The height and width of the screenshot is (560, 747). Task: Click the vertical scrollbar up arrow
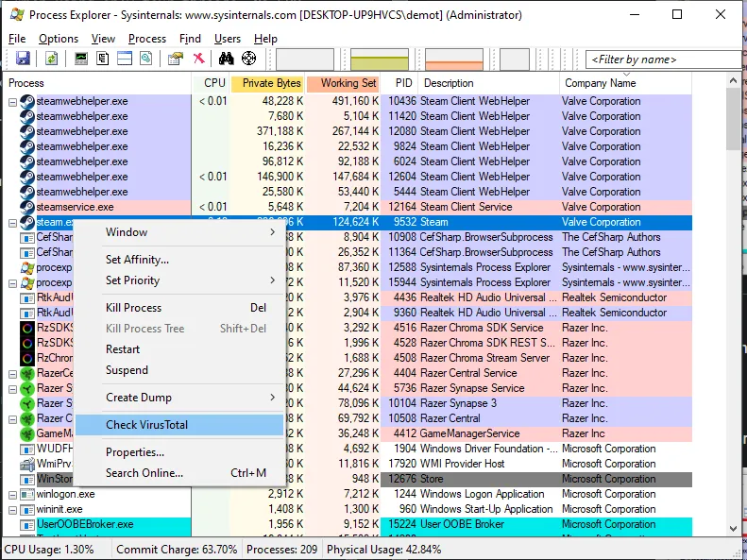tap(733, 81)
